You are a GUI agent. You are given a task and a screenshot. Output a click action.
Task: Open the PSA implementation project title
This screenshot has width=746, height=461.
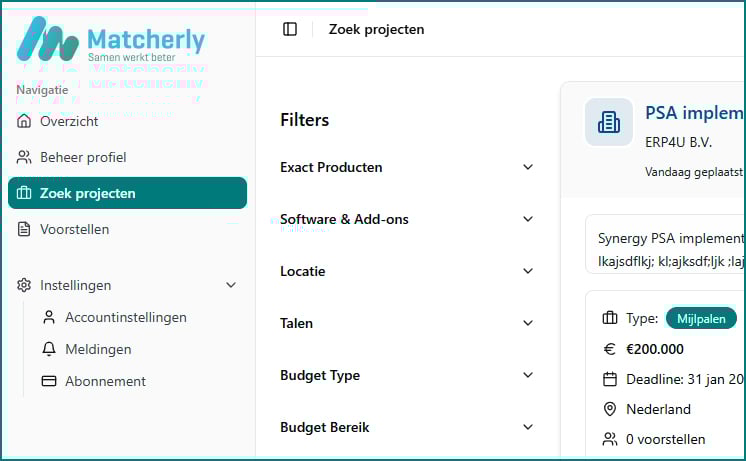tap(694, 113)
